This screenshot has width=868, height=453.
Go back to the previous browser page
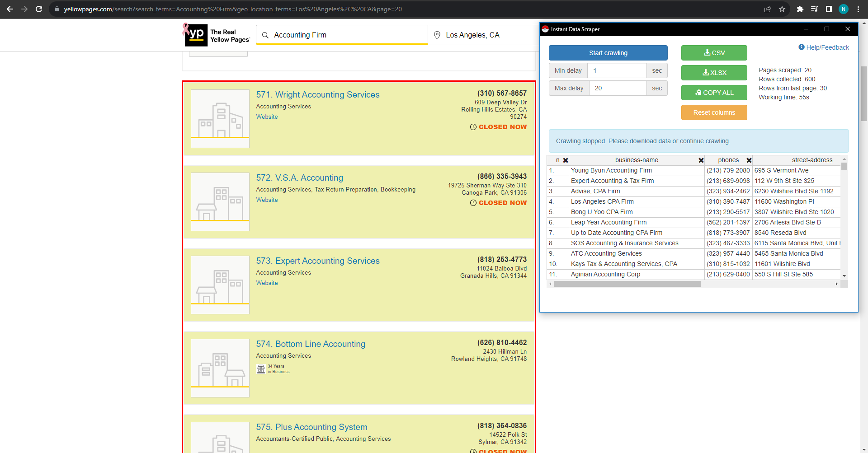[10, 9]
